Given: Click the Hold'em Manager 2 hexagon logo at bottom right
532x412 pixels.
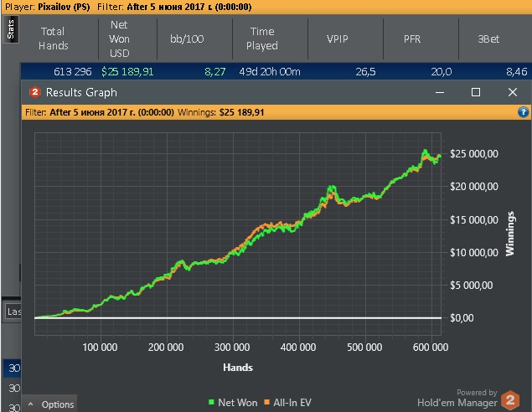Looking at the screenshot, I should [510, 399].
